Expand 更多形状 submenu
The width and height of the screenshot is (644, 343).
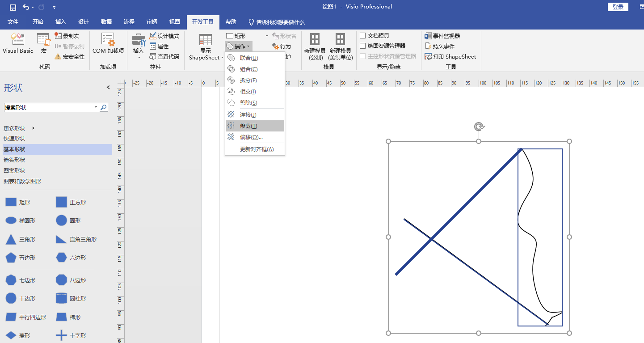(19, 128)
